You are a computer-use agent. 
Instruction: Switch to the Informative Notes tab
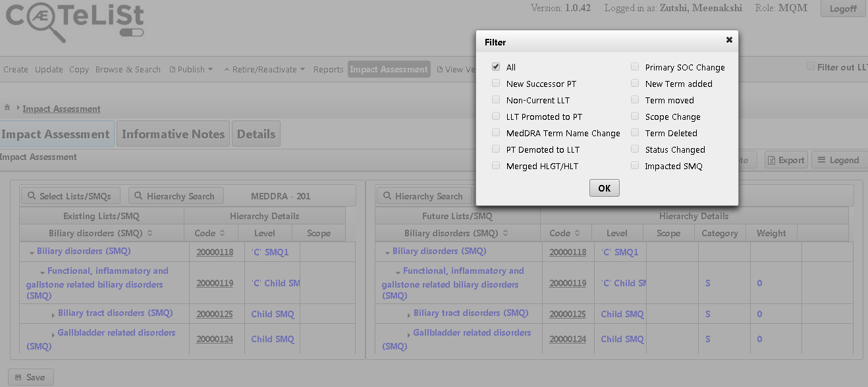[173, 133]
